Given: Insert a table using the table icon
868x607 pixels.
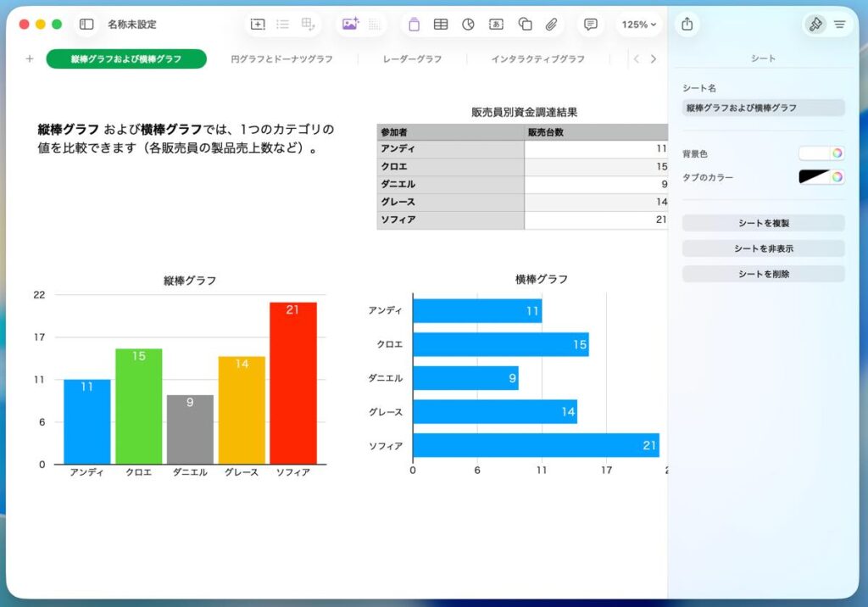Looking at the screenshot, I should (441, 25).
